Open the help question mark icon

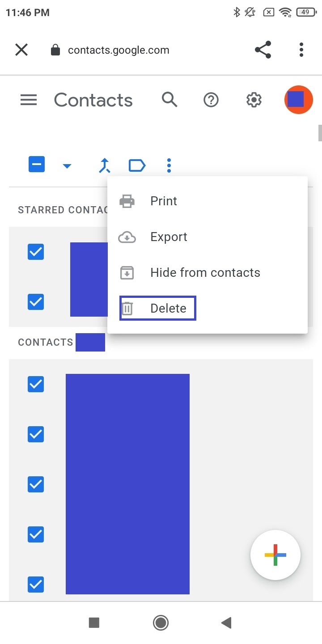(x=211, y=100)
